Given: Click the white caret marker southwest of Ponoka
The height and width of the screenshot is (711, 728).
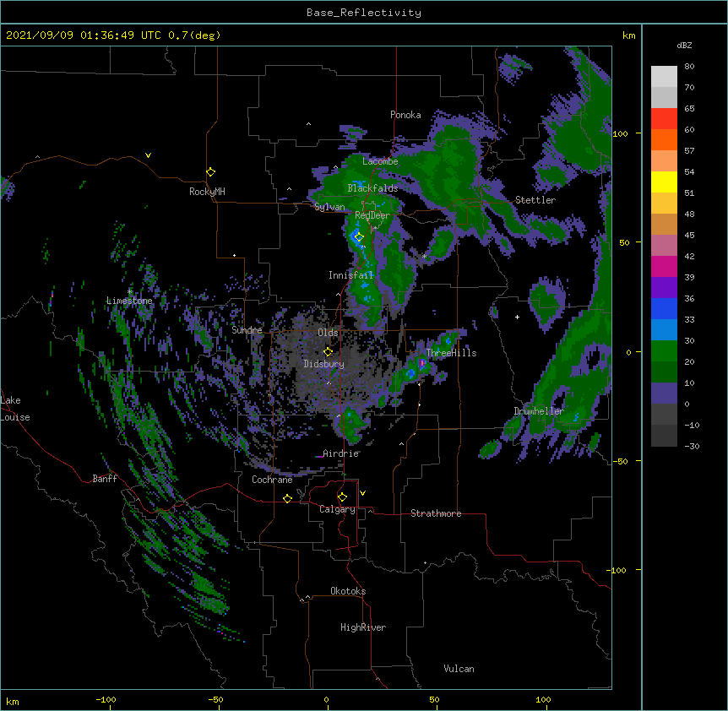Looking at the screenshot, I should tap(308, 124).
